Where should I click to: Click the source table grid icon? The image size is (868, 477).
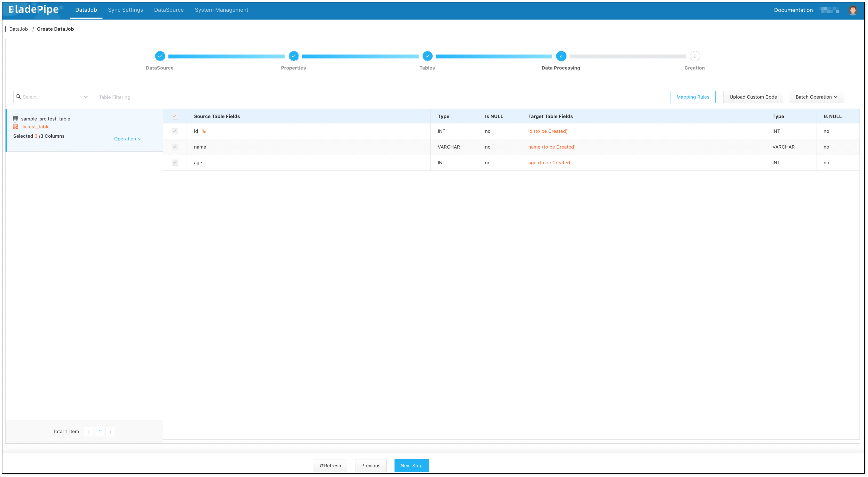[x=15, y=119]
